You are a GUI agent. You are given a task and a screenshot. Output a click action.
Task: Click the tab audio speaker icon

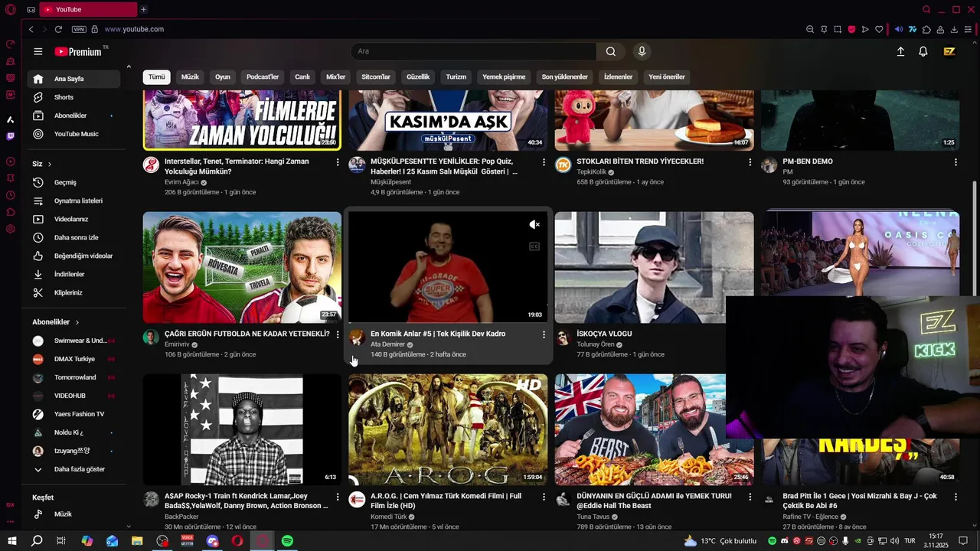(899, 29)
